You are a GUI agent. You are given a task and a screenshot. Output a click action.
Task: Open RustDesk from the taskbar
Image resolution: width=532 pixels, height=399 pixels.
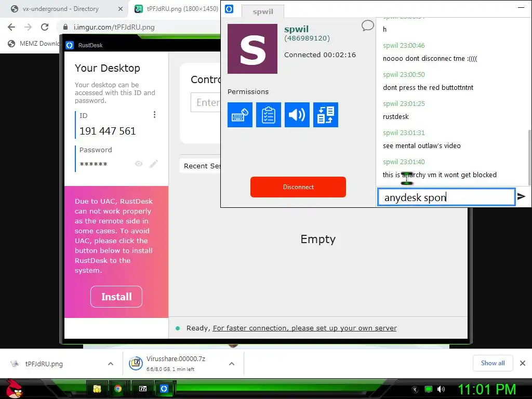164,389
